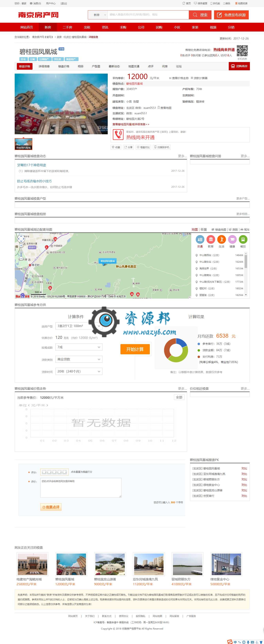264x644 pixels.
Task: Select the 生活 golfer icon
Action: pyautogui.click(x=222, y=240)
